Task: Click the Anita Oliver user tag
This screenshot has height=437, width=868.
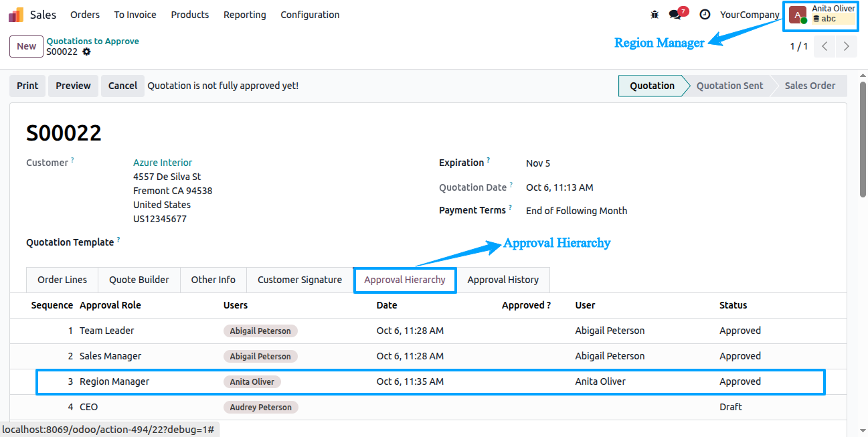Action: pyautogui.click(x=252, y=381)
